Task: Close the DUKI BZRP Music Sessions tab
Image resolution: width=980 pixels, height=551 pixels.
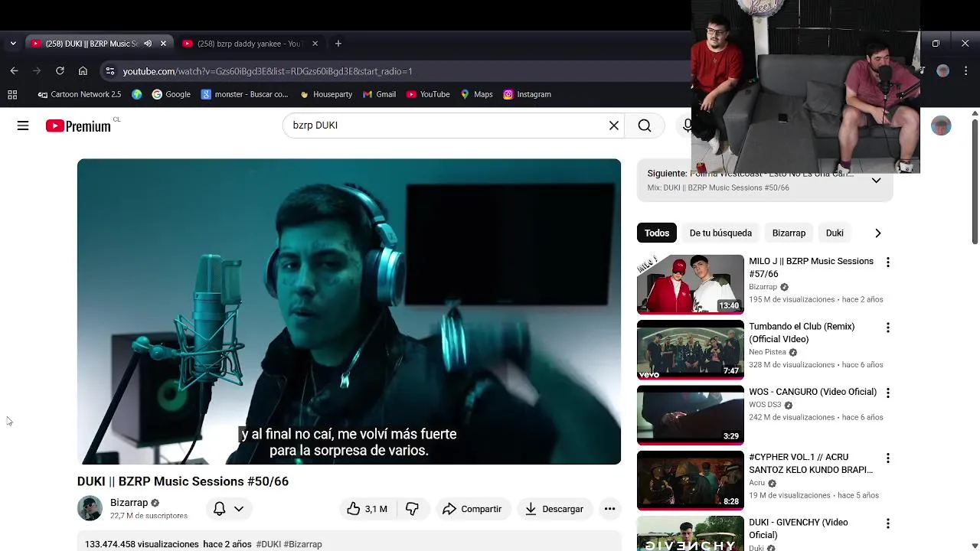Action: tap(163, 44)
